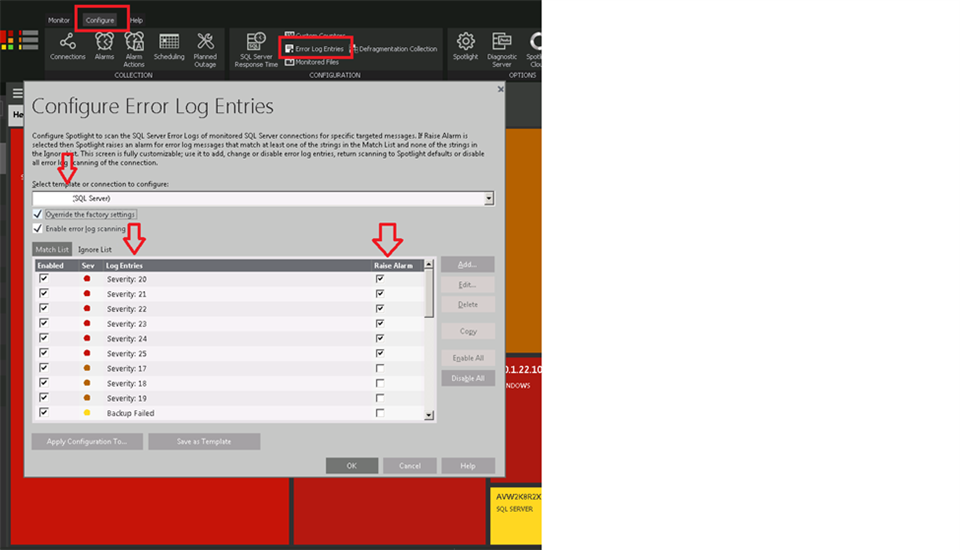Click the log list scrollbar thumb
Image resolution: width=960 pixels, height=550 pixels.
click(429, 293)
